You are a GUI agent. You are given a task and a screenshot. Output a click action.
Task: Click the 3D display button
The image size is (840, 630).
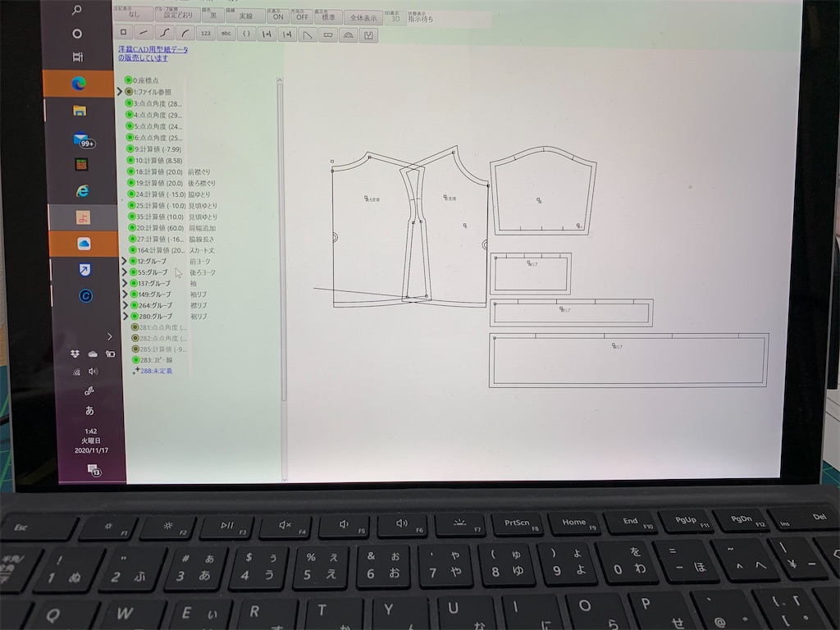tap(395, 18)
